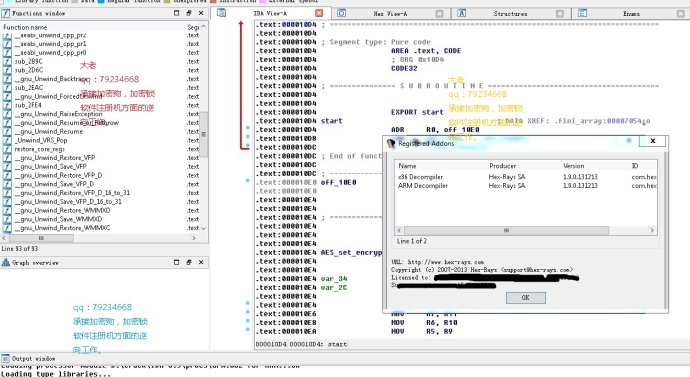Click the Version column header
This screenshot has height=377, width=690.
tap(573, 166)
